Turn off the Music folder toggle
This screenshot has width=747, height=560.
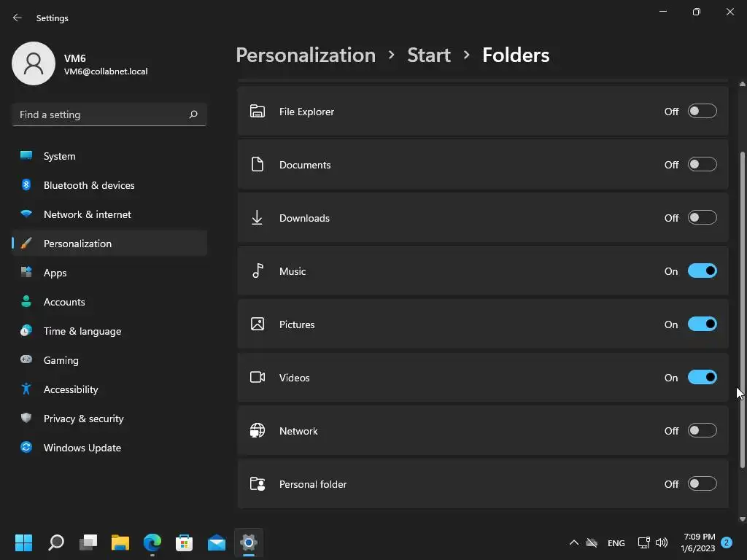(702, 271)
